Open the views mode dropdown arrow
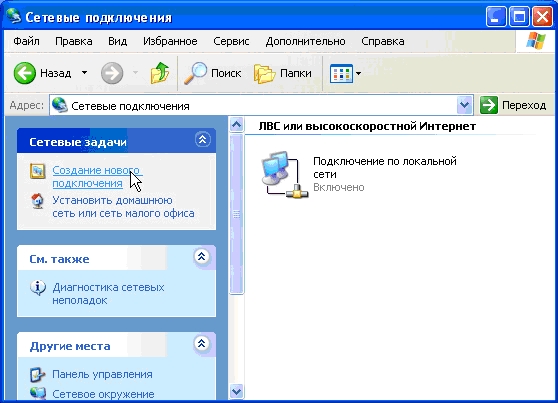This screenshot has height=403, width=558. point(358,73)
